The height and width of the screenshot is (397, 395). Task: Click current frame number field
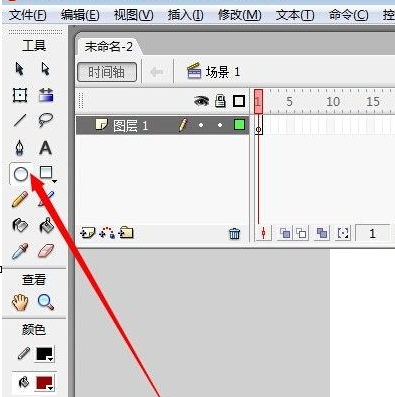(372, 233)
